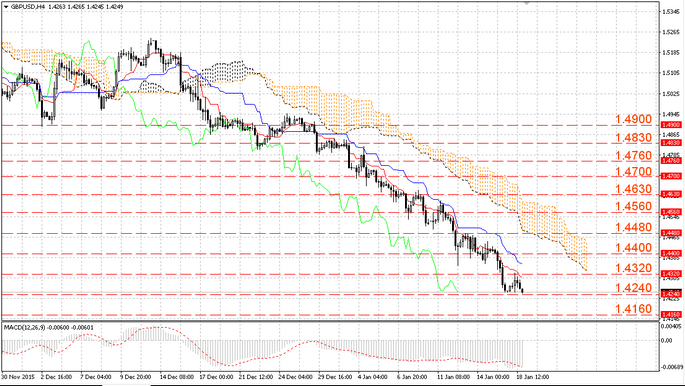Image resolution: width=685 pixels, height=386 pixels.
Task: Click the 1.5105 price axis value
Action: click(670, 73)
